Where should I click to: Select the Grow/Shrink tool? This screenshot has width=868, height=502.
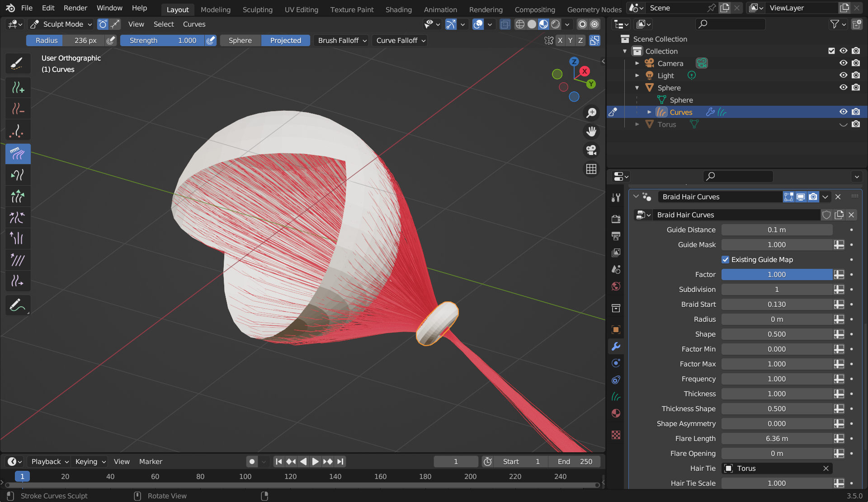click(x=18, y=197)
